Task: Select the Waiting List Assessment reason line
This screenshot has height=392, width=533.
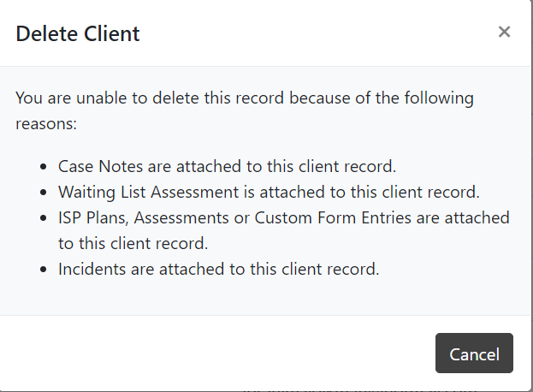Action: 268,192
